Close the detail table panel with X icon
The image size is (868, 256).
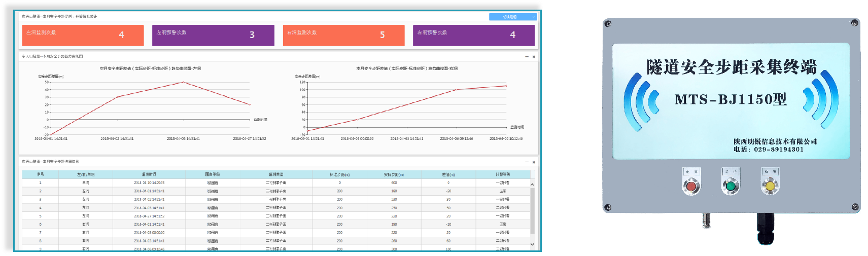pyautogui.click(x=534, y=162)
